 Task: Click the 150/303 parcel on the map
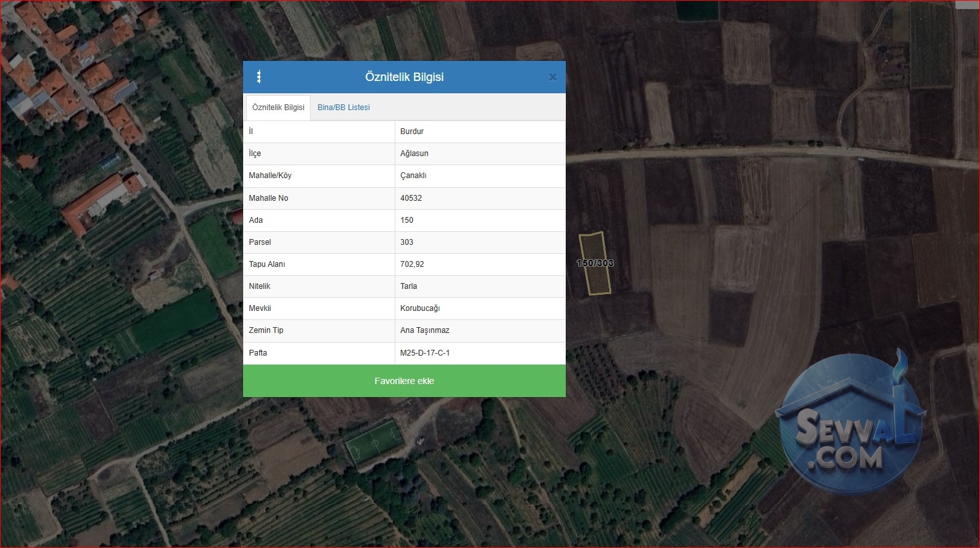tap(595, 263)
